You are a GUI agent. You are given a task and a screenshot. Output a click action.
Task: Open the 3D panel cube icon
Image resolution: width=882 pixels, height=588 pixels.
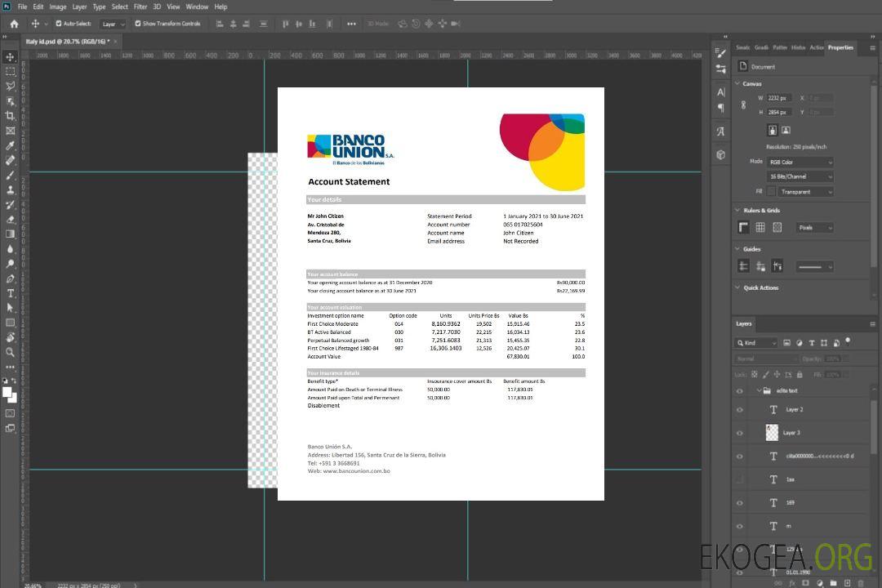coord(721,154)
